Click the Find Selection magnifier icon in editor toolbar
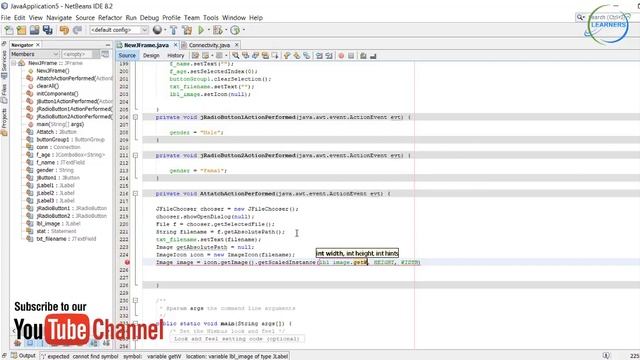The height and width of the screenshot is (360, 640). (x=236, y=56)
